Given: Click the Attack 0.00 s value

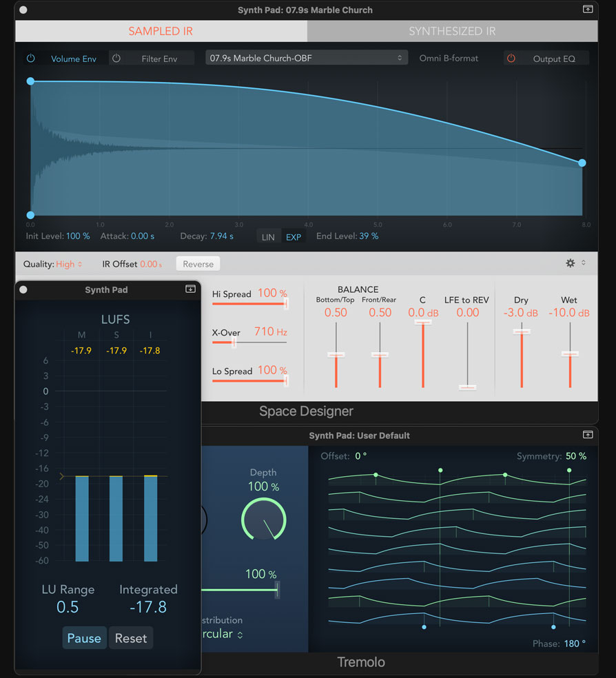Looking at the screenshot, I should pos(143,236).
